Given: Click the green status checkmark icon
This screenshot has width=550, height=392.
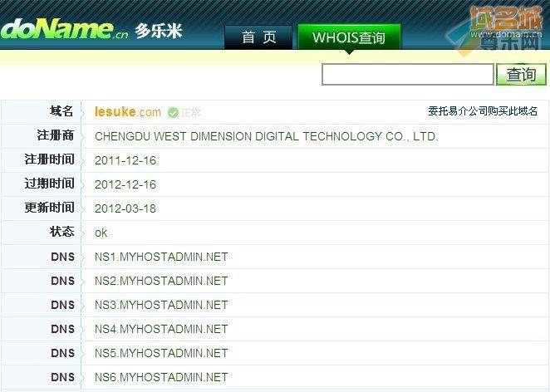Looking at the screenshot, I should tap(174, 113).
